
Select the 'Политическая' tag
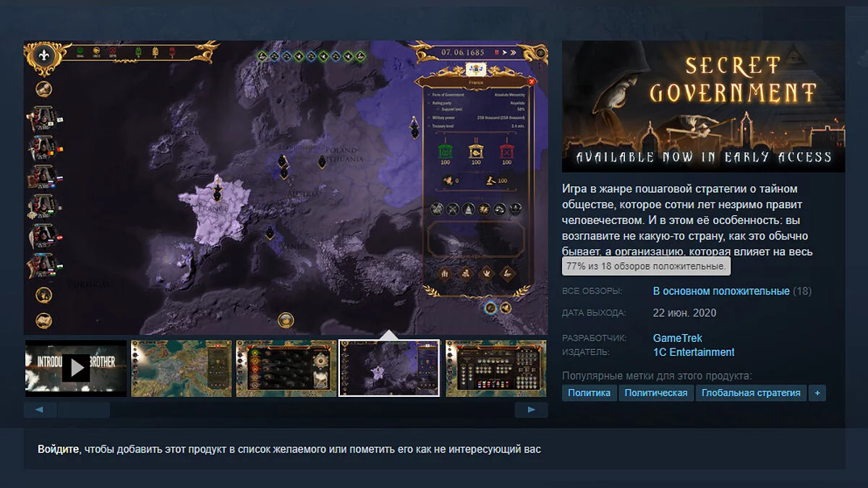point(655,393)
